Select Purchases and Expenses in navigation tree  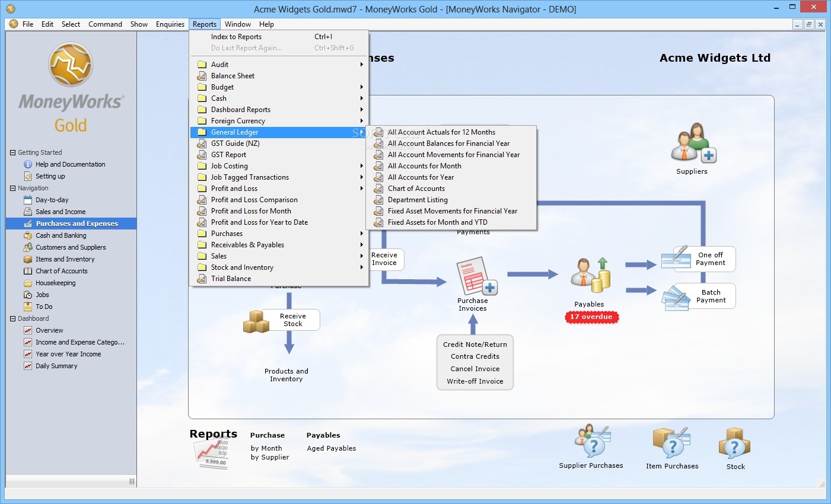(71, 224)
